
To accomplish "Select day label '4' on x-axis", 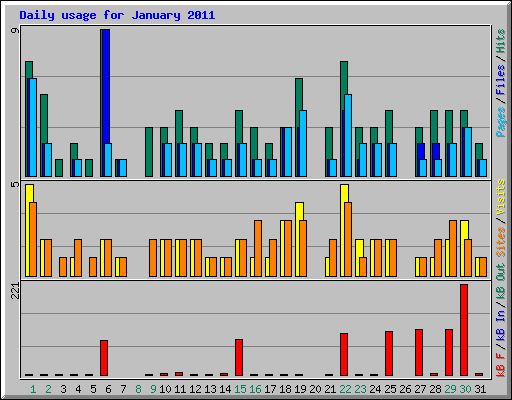I will (78, 389).
